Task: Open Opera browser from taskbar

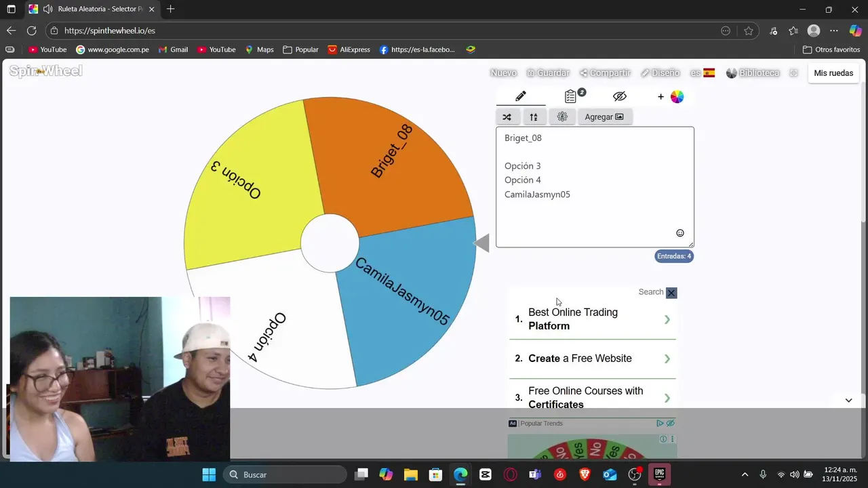Action: coord(510,474)
